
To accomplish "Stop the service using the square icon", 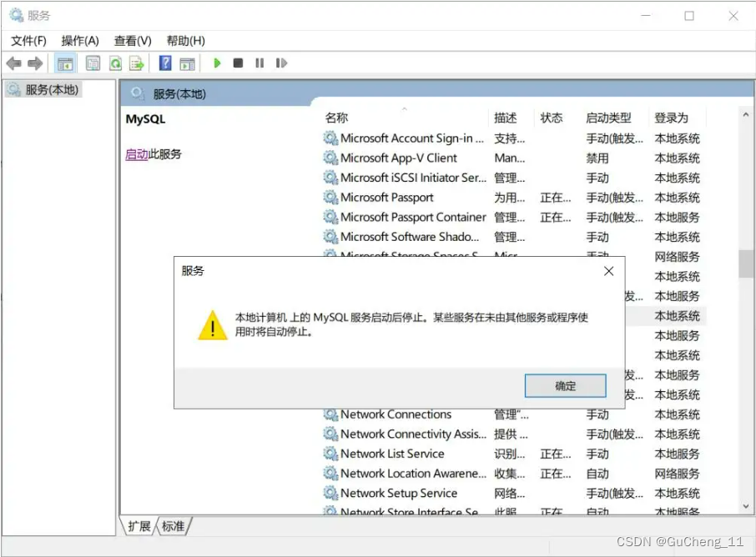I will point(238,63).
